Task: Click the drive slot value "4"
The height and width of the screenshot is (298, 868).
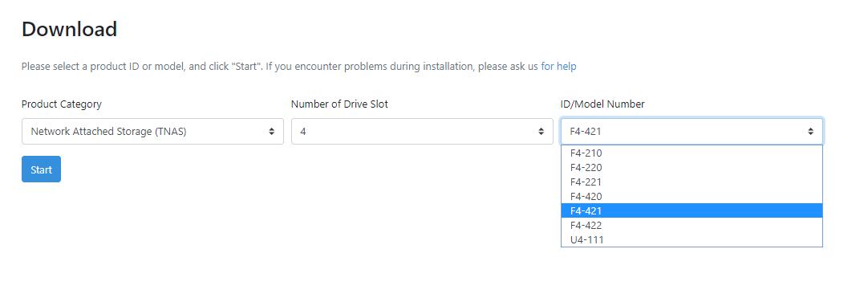Action: coord(302,131)
